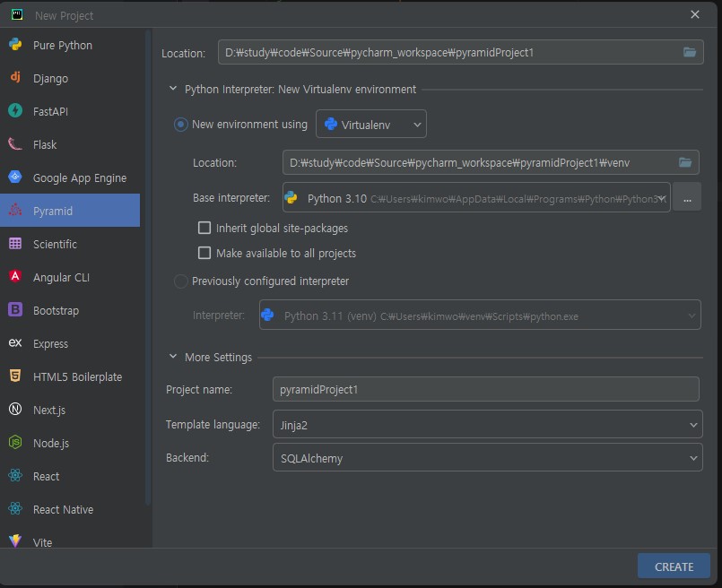The image size is (722, 588).
Task: Click the CREATE button
Action: [674, 566]
